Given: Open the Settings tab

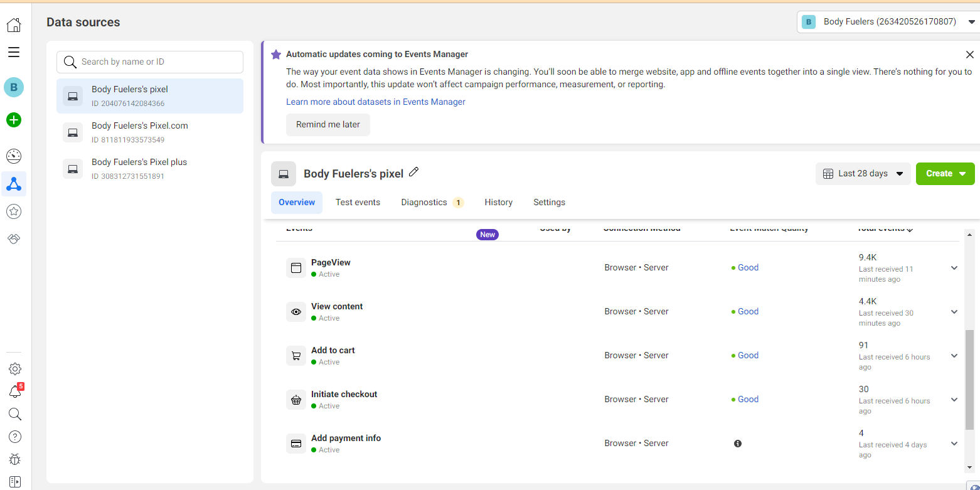Looking at the screenshot, I should [550, 203].
